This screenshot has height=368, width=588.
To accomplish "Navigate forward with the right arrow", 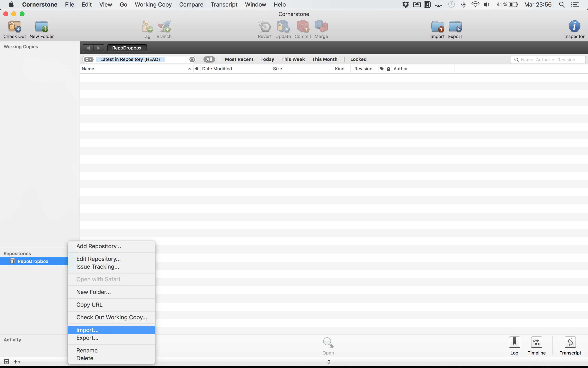I will pos(99,48).
